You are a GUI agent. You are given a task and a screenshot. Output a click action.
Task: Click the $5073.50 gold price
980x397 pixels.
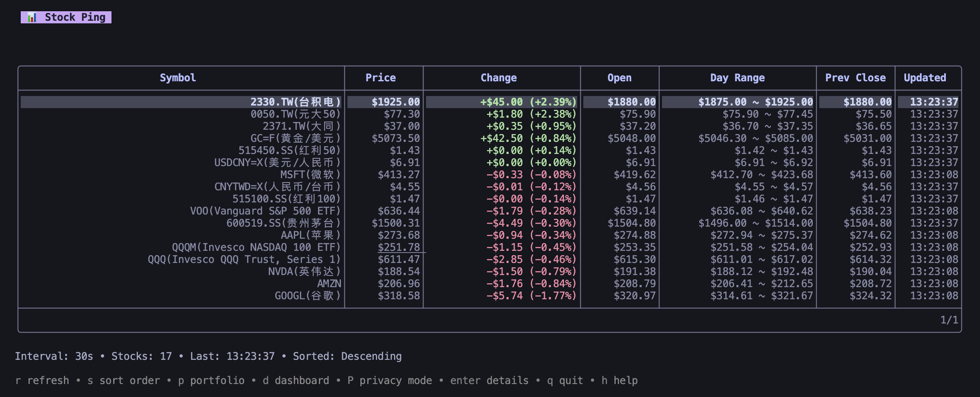[x=396, y=138]
